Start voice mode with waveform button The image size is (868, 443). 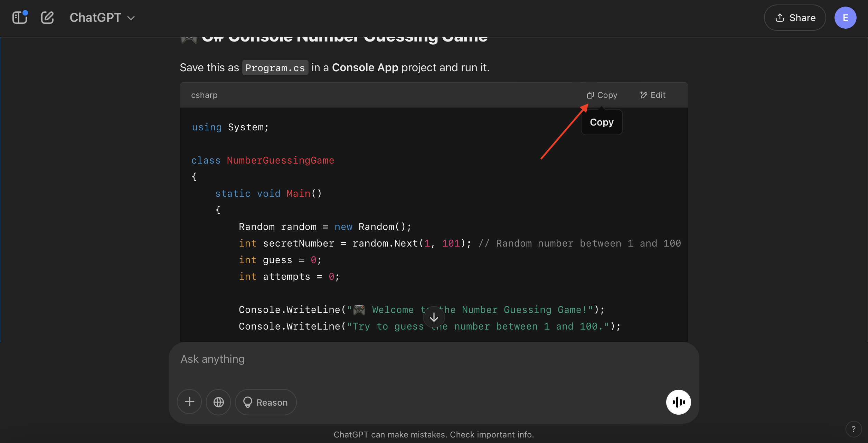[678, 402]
